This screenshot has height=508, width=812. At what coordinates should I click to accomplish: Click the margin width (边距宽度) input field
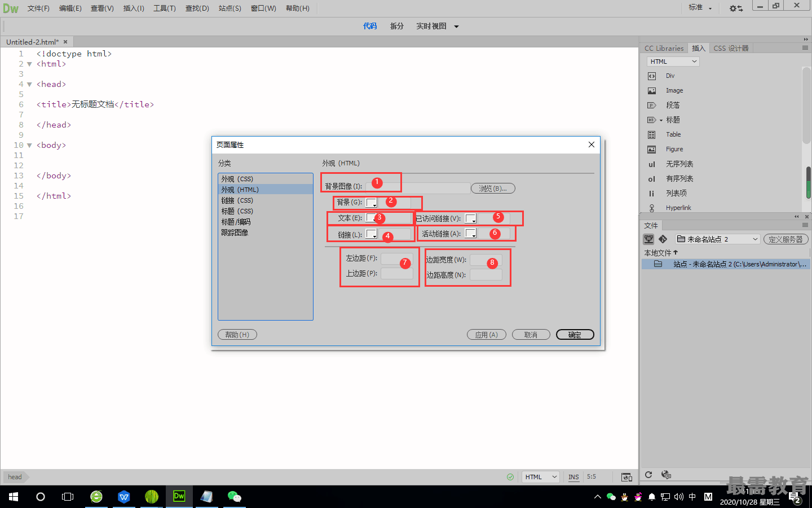[486, 260]
